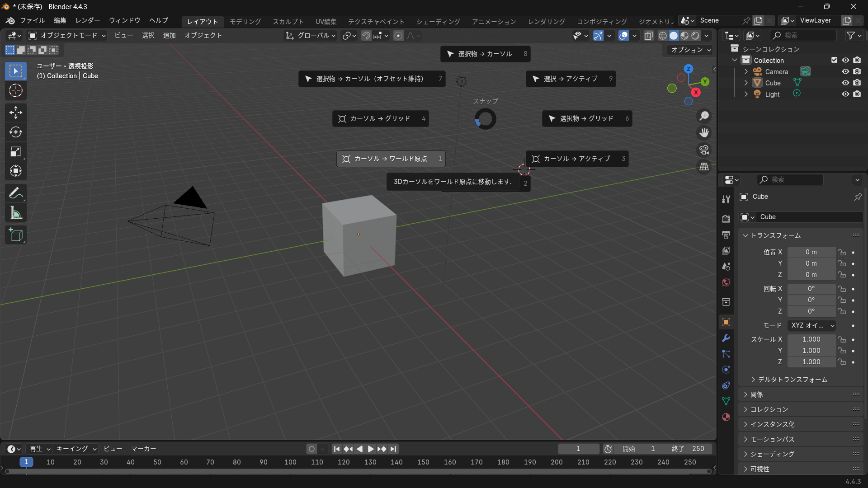Image resolution: width=868 pixels, height=488 pixels.
Task: Switch perspective/orthographic grid icon
Action: (704, 167)
